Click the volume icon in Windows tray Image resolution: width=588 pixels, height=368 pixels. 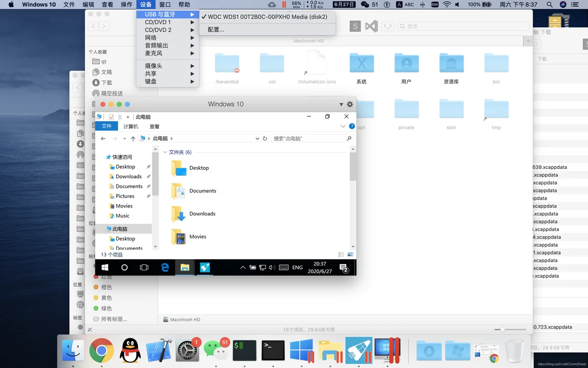coord(272,267)
